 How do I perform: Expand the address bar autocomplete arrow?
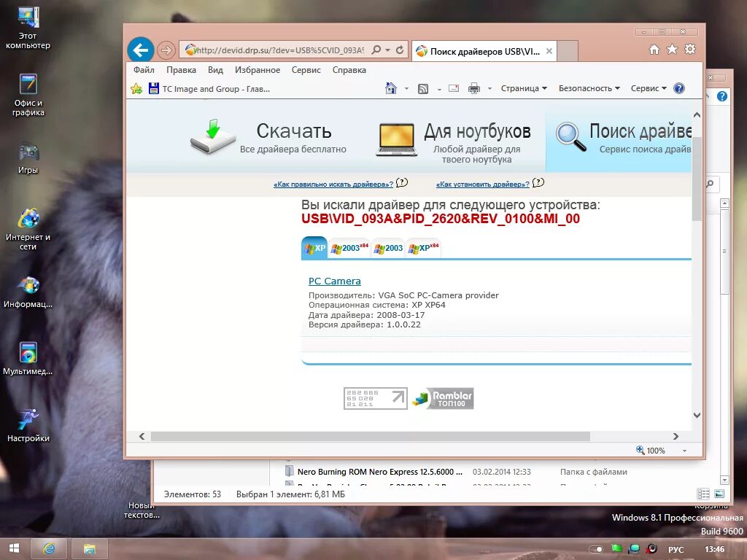click(388, 50)
